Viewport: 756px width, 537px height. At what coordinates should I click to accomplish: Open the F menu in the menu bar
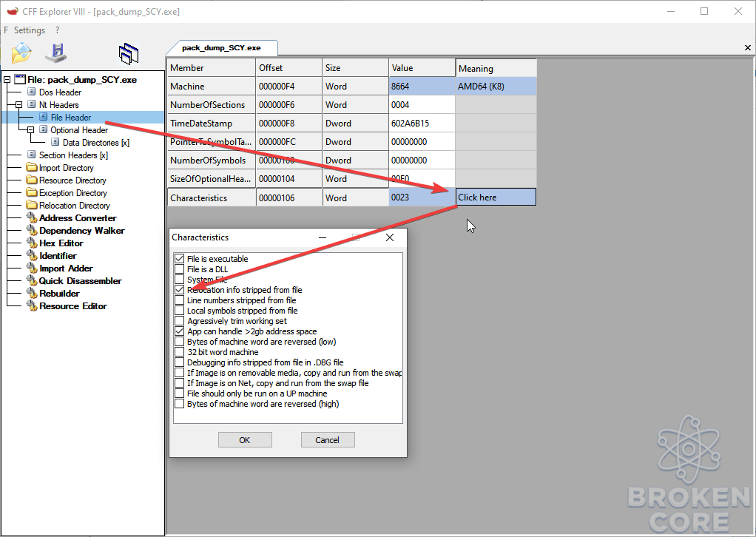6,30
